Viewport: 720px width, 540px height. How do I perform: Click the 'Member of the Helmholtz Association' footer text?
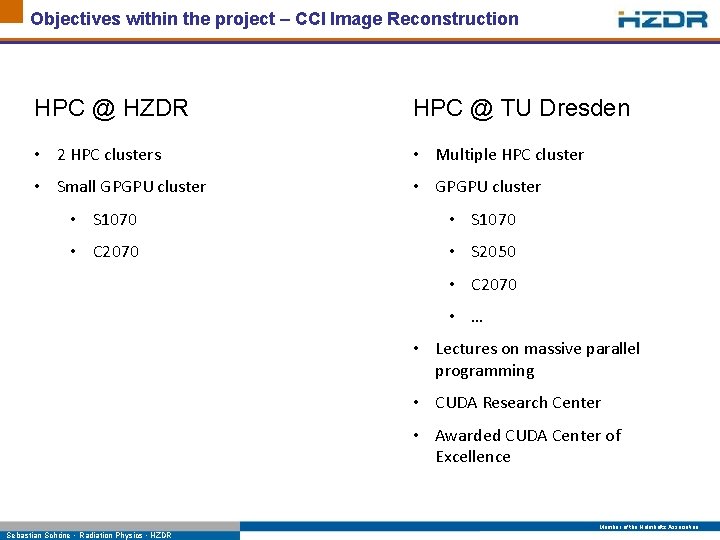(x=649, y=527)
